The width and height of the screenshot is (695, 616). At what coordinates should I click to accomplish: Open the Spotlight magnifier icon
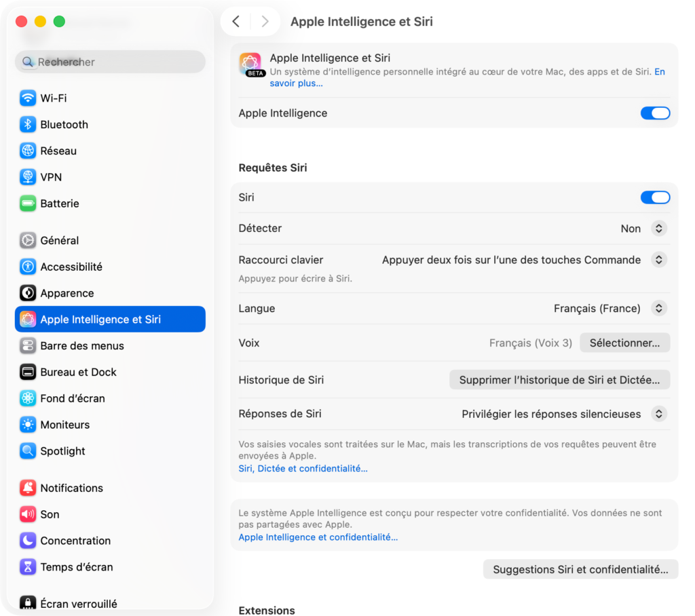[28, 451]
